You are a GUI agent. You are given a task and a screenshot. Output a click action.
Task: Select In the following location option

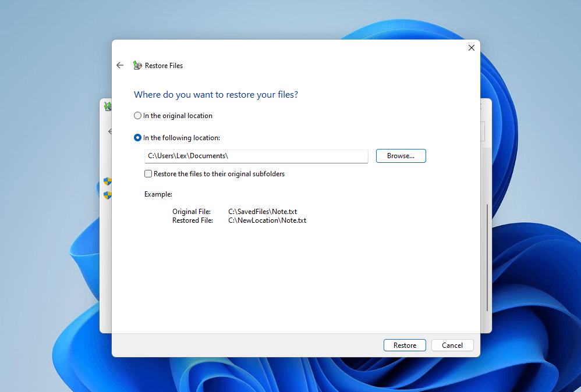click(177, 138)
